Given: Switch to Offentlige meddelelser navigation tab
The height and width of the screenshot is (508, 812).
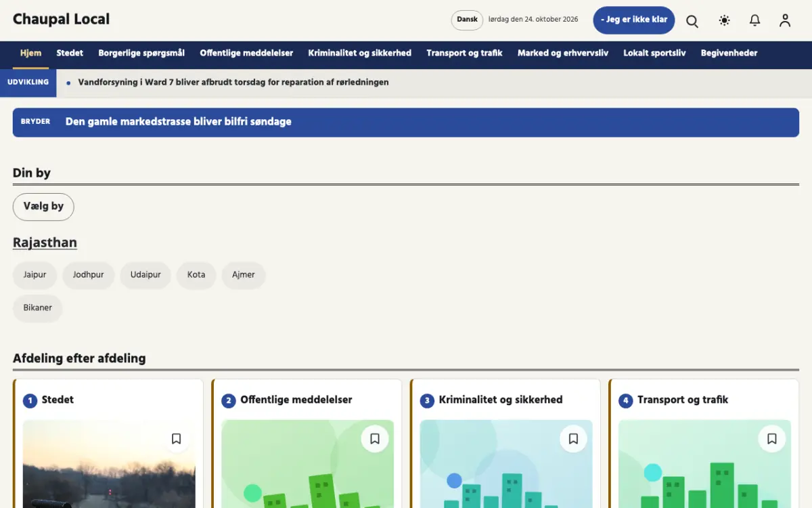Looking at the screenshot, I should point(246,53).
